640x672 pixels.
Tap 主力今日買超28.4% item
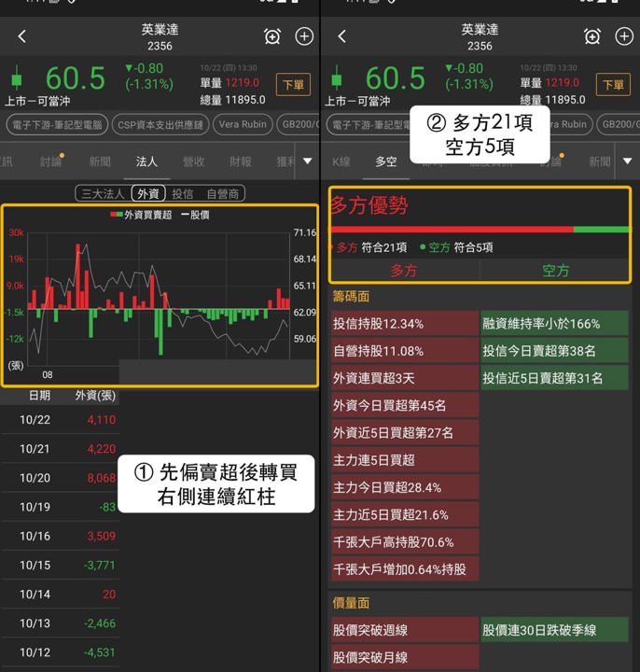coord(405,487)
